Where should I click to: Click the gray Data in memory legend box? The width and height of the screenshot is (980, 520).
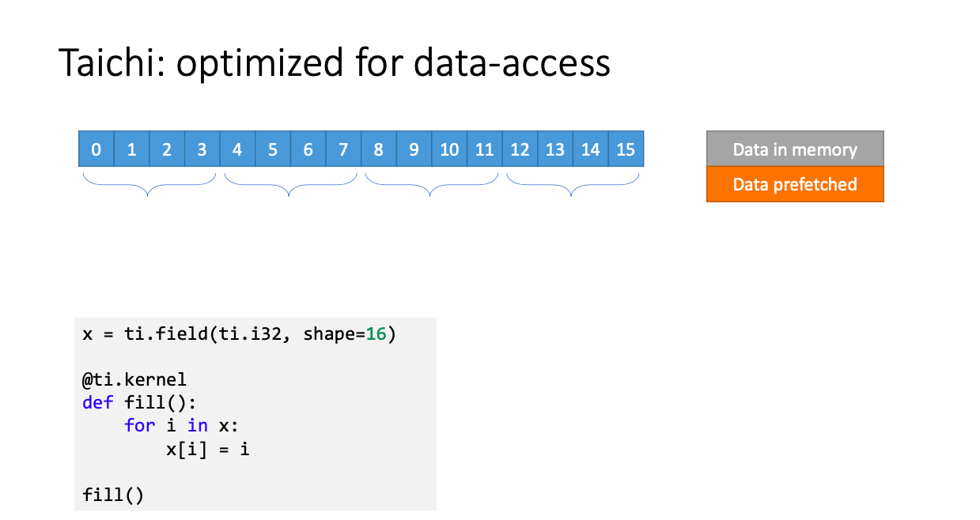(795, 149)
